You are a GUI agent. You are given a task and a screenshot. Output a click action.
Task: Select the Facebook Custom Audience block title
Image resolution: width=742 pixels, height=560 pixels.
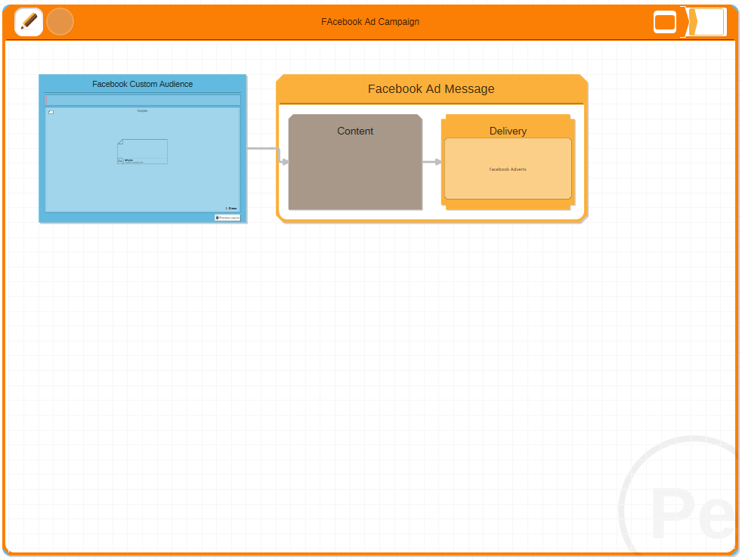pyautogui.click(x=143, y=84)
